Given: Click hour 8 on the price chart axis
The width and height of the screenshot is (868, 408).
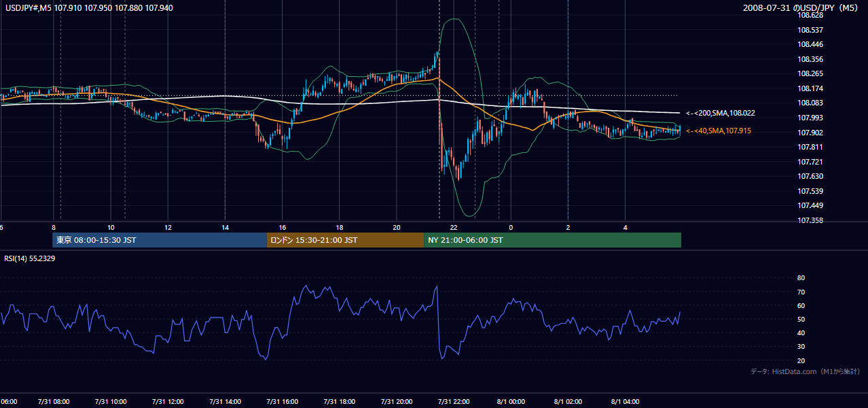Looking at the screenshot, I should pyautogui.click(x=54, y=227).
